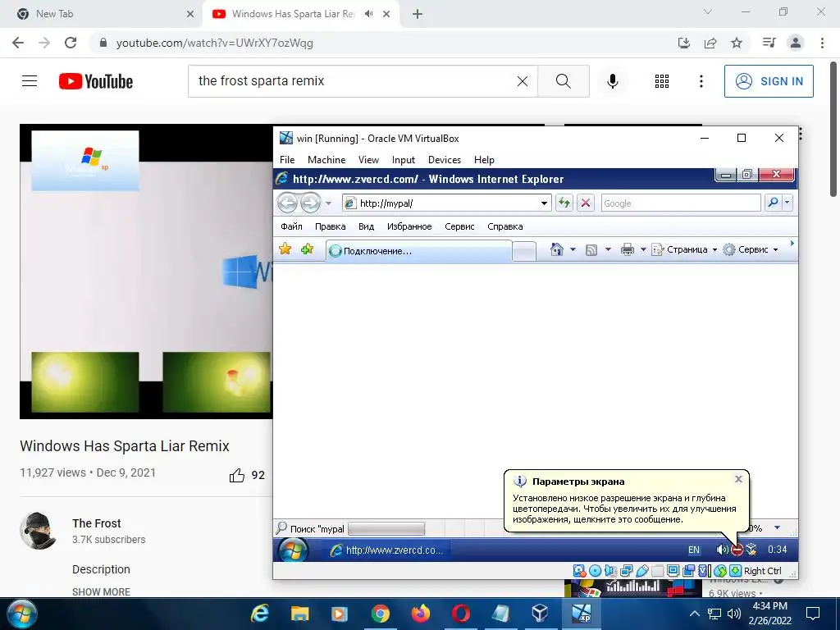Click the VirtualBox USB status icon

(x=641, y=571)
